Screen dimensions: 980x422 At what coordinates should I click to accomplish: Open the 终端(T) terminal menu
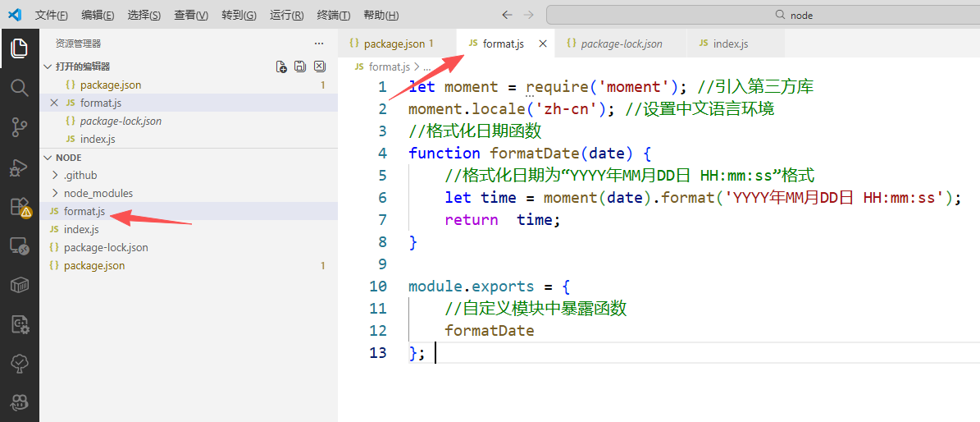tap(334, 16)
